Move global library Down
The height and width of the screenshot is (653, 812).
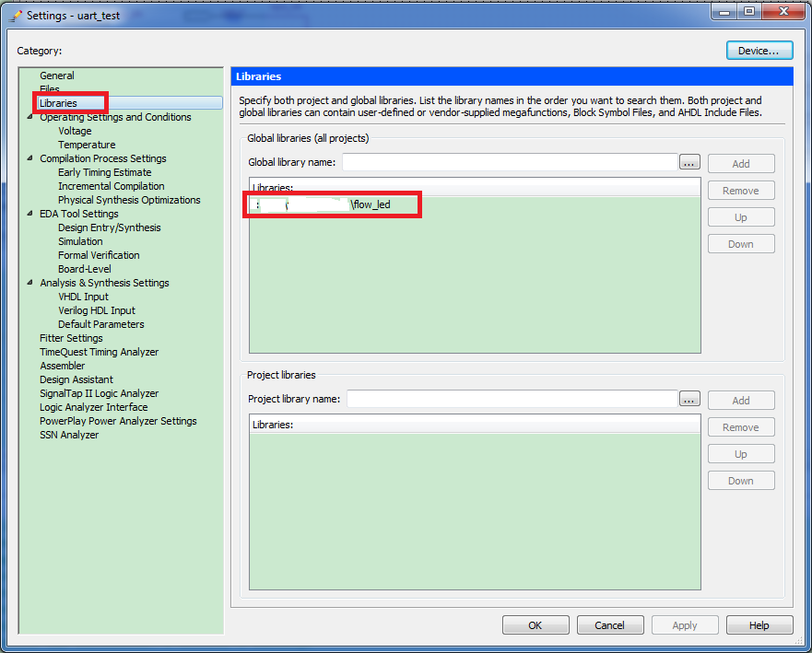pyautogui.click(x=741, y=244)
